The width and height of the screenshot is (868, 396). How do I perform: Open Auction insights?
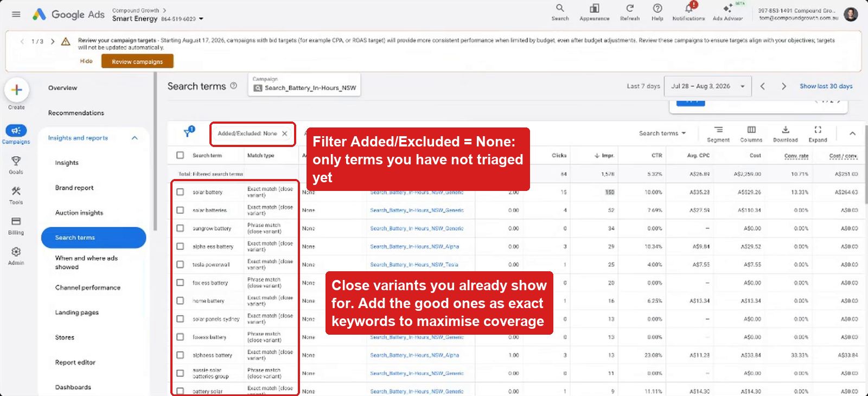pos(79,213)
